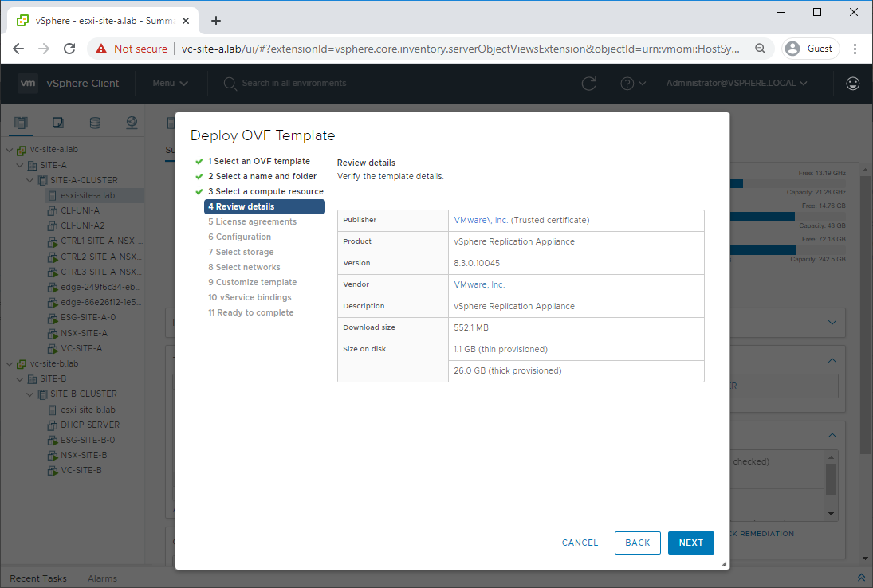Open the Help question mark menu
The width and height of the screenshot is (873, 588).
pyautogui.click(x=633, y=84)
